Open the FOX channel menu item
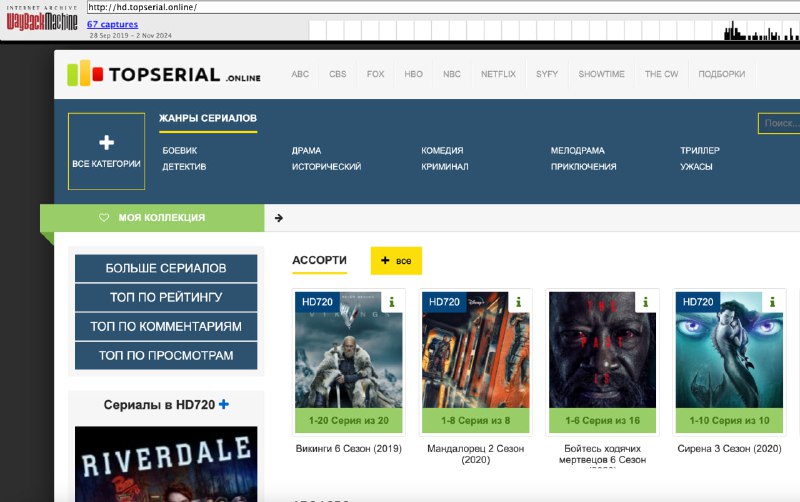Viewport: 800px width, 502px height. pos(376,74)
